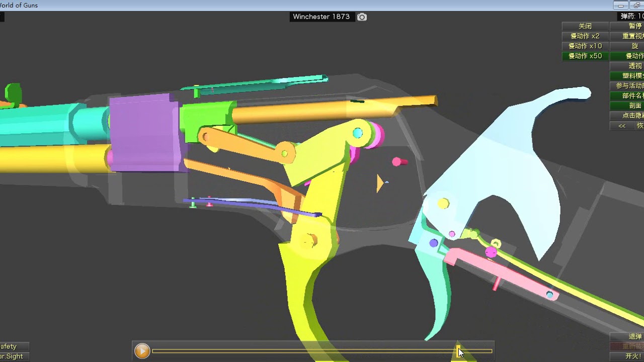The width and height of the screenshot is (644, 362).
Task: Click the camera screenshot icon
Action: coord(362,17)
